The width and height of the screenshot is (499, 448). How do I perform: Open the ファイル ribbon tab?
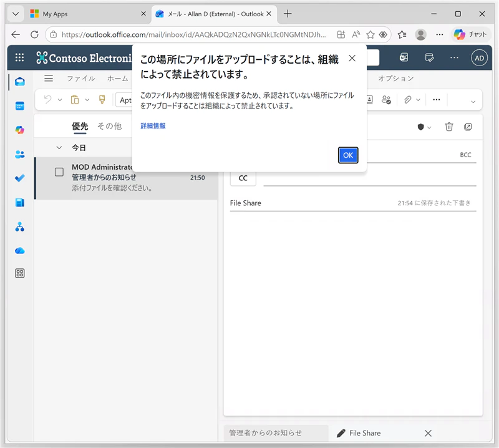click(x=81, y=79)
